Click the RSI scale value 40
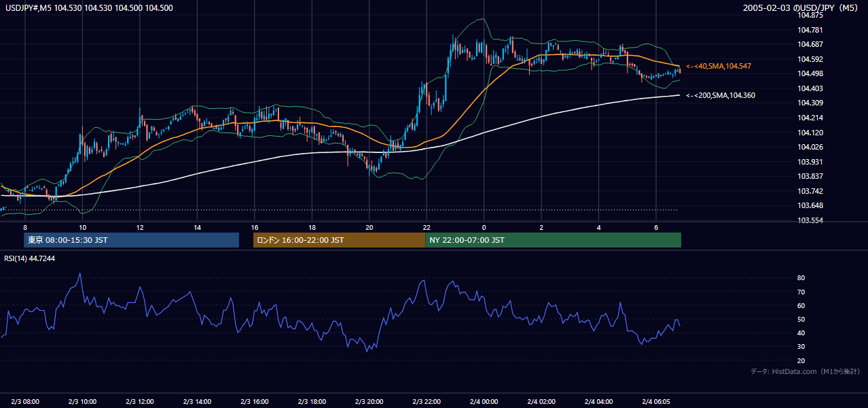Image resolution: width=868 pixels, height=408 pixels. [801, 333]
